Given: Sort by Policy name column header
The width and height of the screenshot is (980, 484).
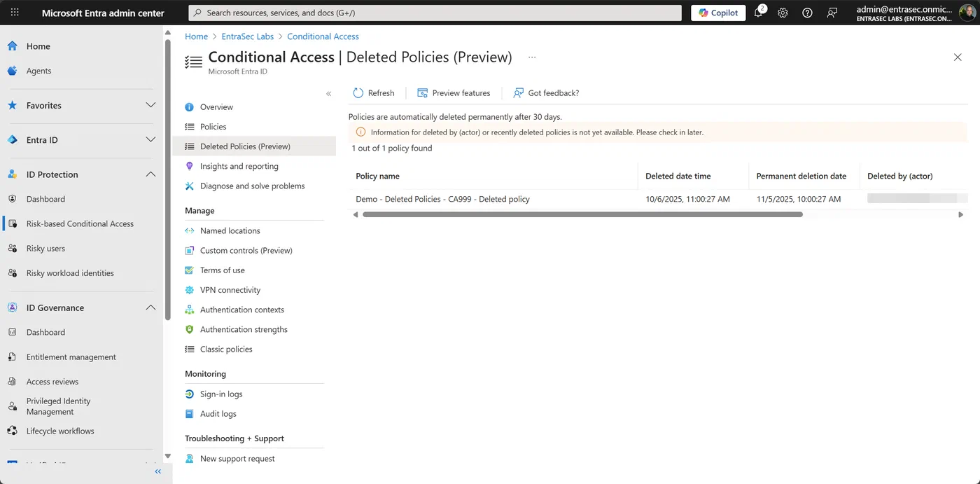Looking at the screenshot, I should pyautogui.click(x=377, y=176).
